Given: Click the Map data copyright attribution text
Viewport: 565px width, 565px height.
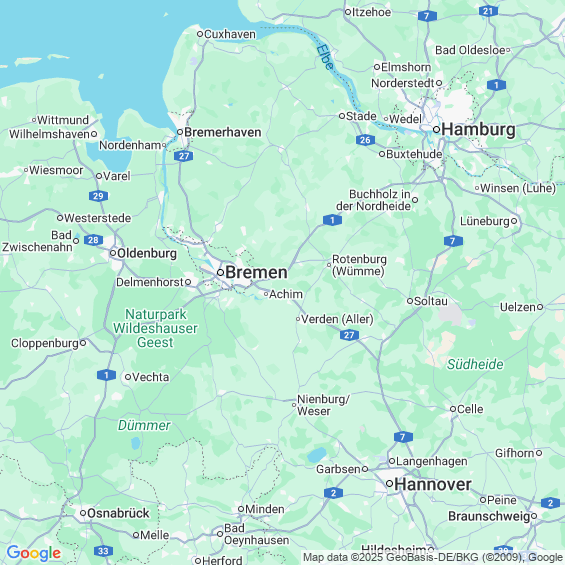Looking at the screenshot, I should click(433, 557).
